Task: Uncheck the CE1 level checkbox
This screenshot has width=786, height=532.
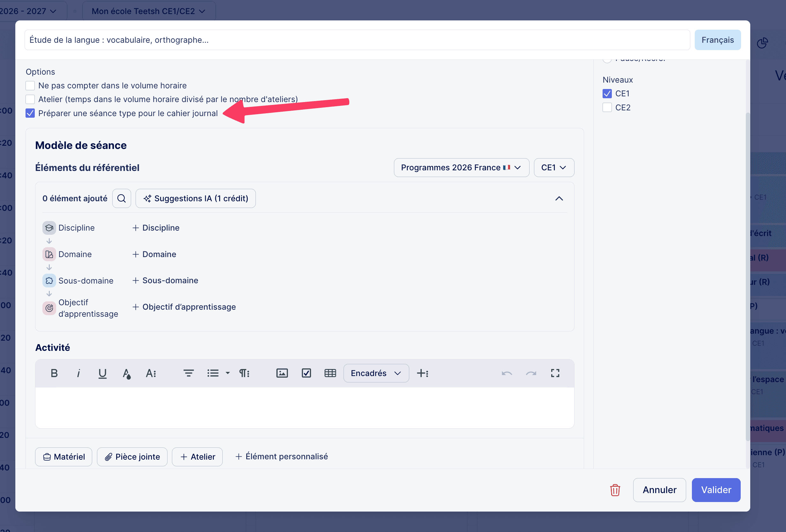Action: tap(607, 94)
